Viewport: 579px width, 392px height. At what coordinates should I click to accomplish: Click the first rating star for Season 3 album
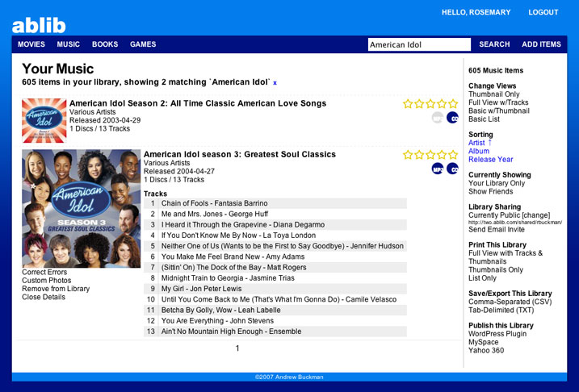pos(408,155)
